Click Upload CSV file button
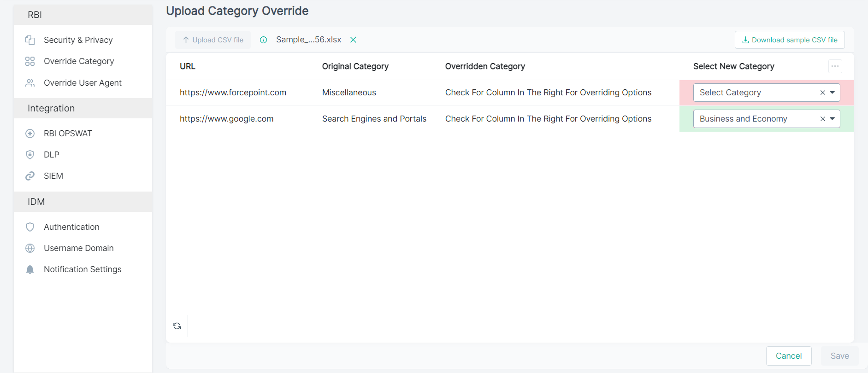 [213, 40]
